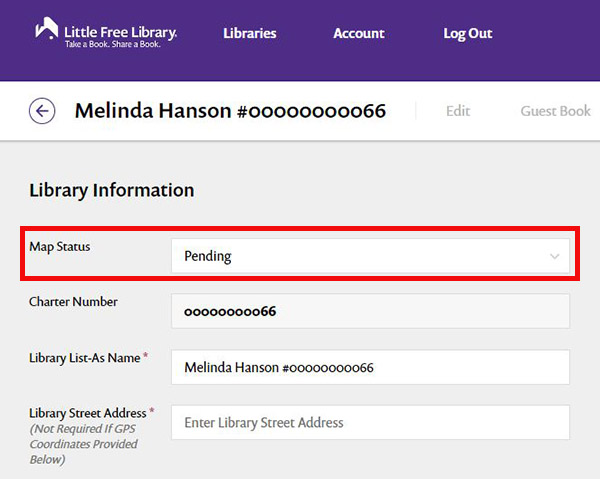Click the Enter Library Street Address field
This screenshot has height=479, width=600.
369,423
